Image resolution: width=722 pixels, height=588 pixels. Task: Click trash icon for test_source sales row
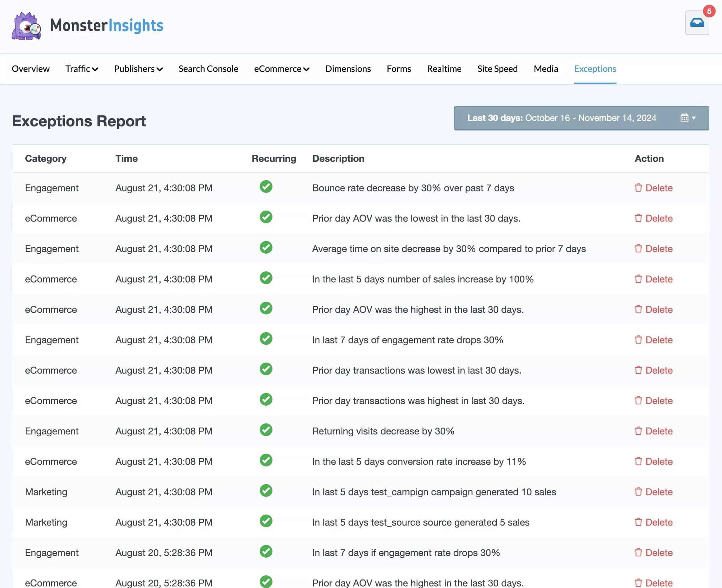point(638,522)
